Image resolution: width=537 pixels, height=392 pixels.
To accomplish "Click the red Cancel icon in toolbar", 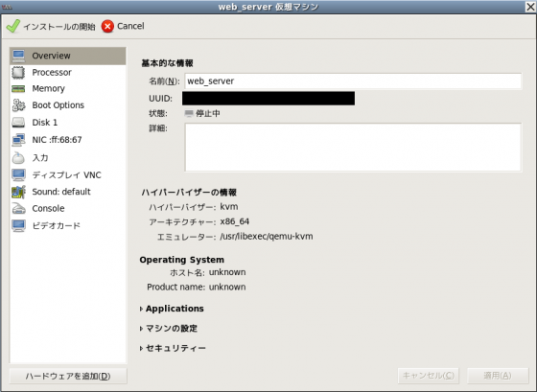I will pyautogui.click(x=107, y=27).
